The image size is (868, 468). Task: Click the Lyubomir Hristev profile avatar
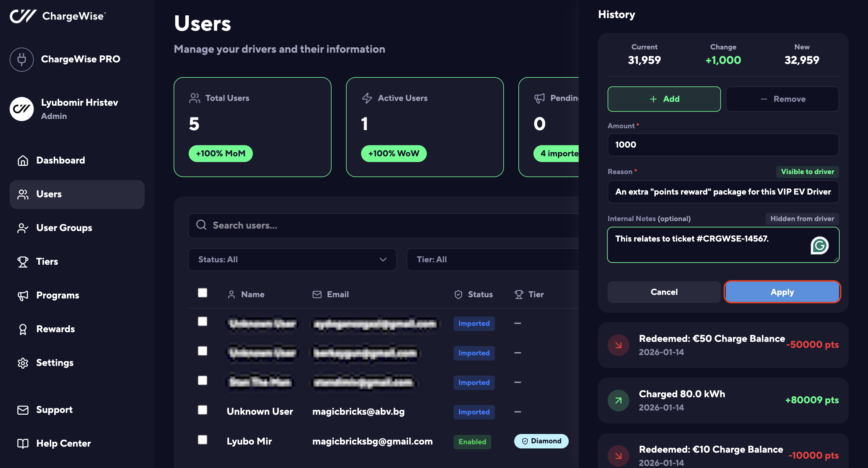[22, 109]
